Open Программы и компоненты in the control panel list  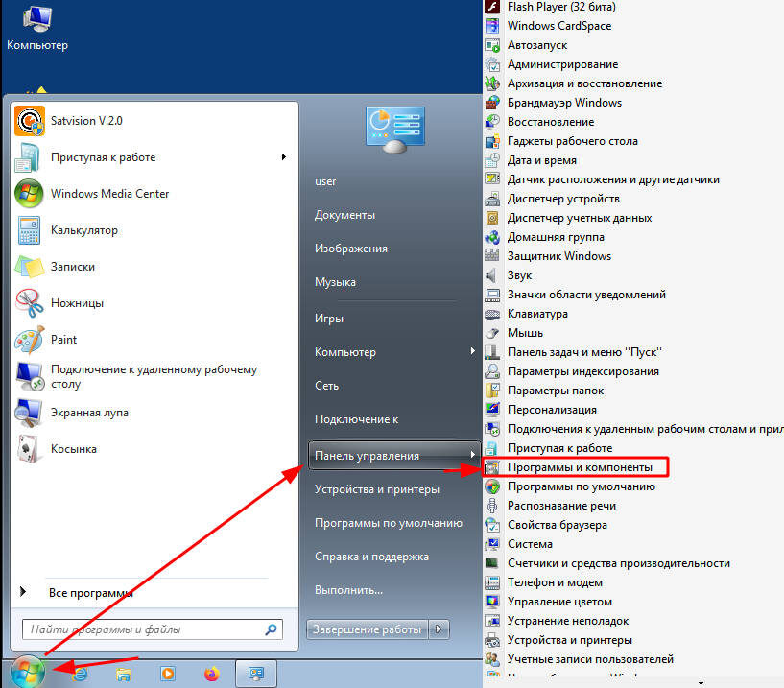pyautogui.click(x=580, y=467)
